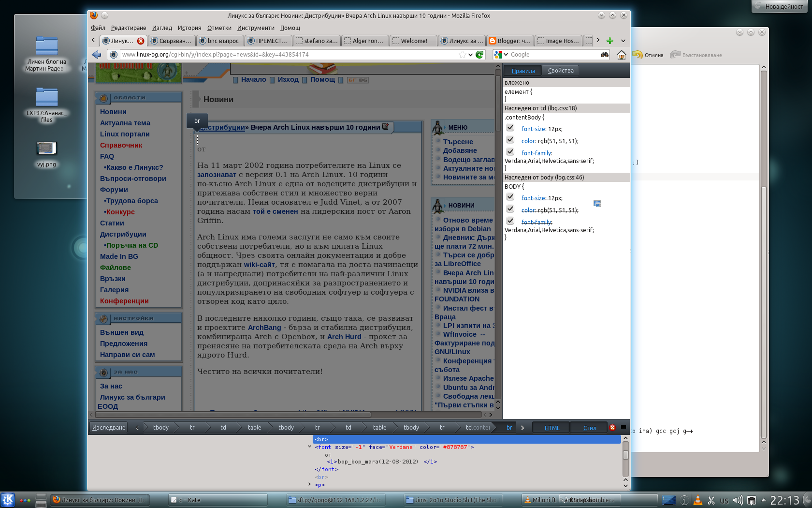The height and width of the screenshot is (508, 812).
Task: Open the activity dots icon in panel
Action: (x=25, y=500)
